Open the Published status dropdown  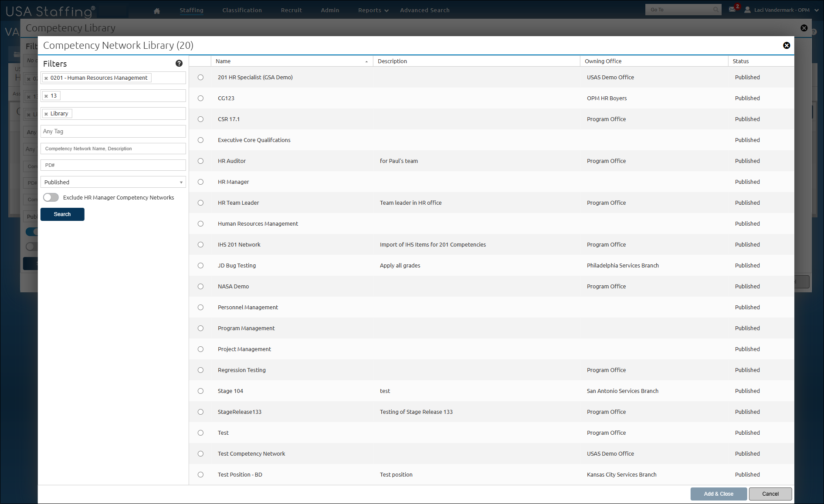(113, 182)
